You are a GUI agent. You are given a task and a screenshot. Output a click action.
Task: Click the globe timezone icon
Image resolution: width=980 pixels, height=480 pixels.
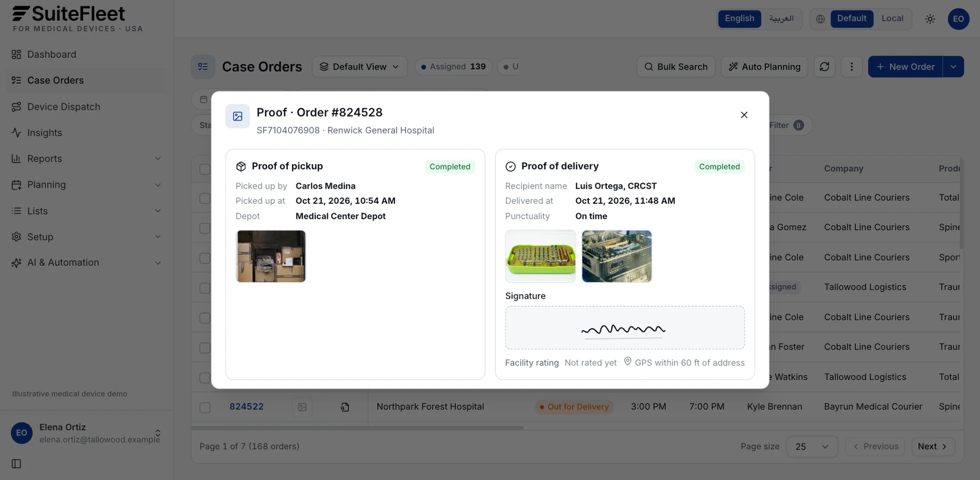820,19
